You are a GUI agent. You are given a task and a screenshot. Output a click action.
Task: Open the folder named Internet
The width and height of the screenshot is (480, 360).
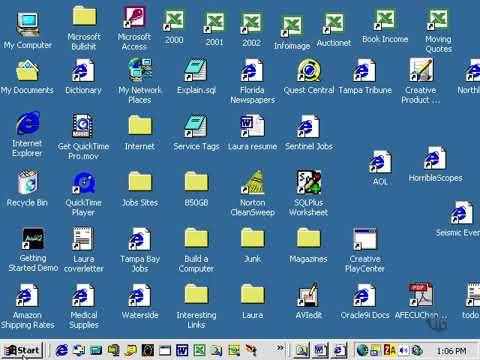pos(140,125)
